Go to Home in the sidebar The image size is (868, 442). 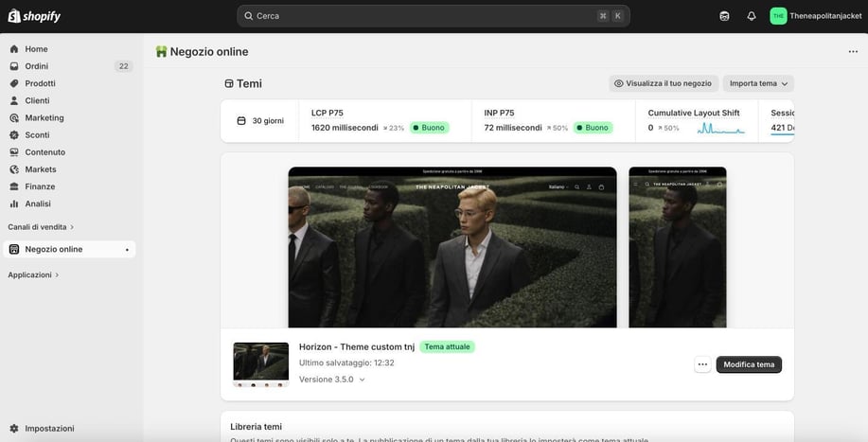(x=36, y=49)
